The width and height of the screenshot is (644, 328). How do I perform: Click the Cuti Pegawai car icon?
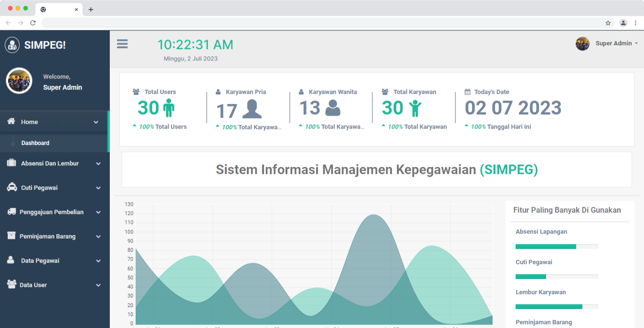[x=11, y=187]
